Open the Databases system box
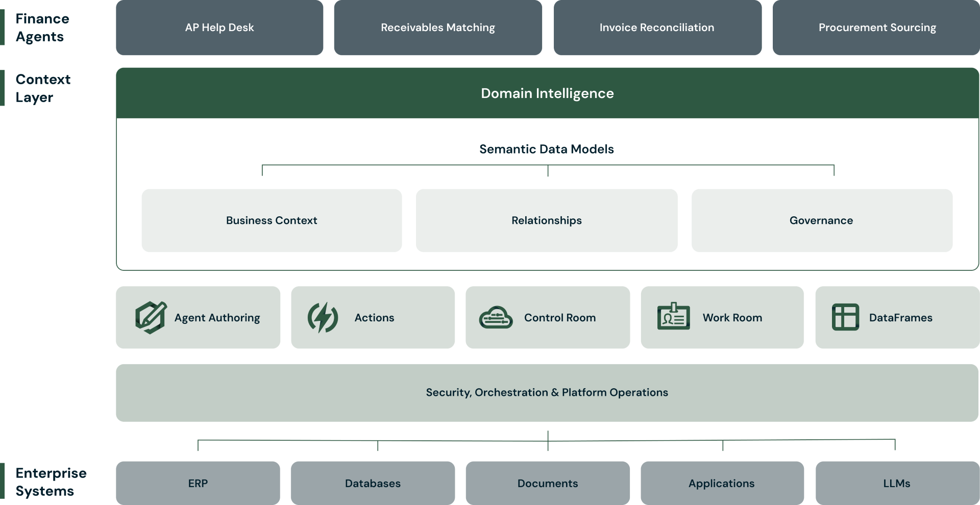980x505 pixels. tap(373, 483)
